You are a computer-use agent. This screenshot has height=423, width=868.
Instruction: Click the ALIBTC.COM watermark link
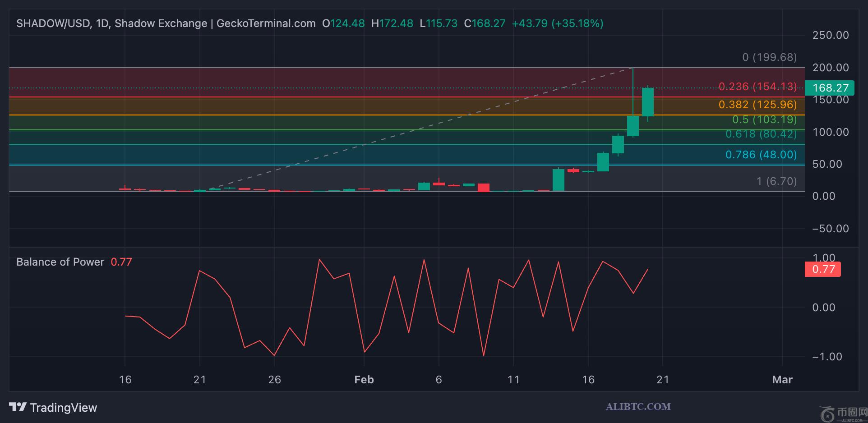[638, 406]
